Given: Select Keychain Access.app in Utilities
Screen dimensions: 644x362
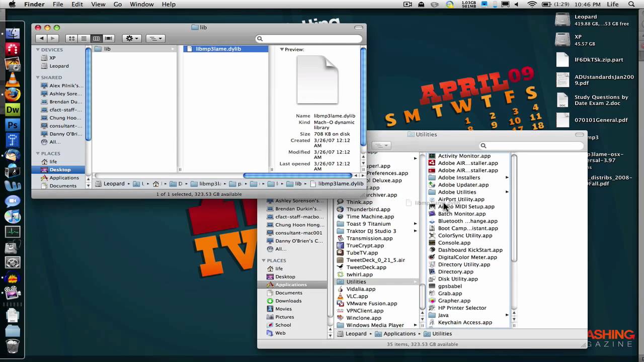Looking at the screenshot, I should [x=465, y=322].
